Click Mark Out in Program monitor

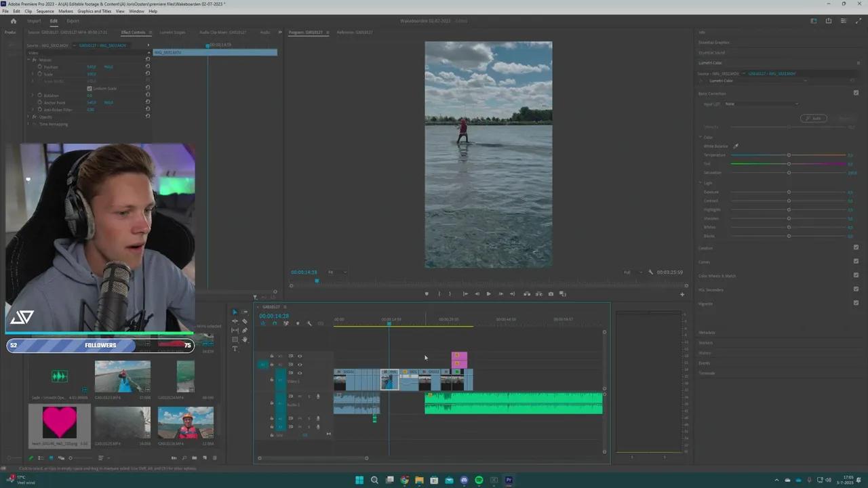[450, 293]
